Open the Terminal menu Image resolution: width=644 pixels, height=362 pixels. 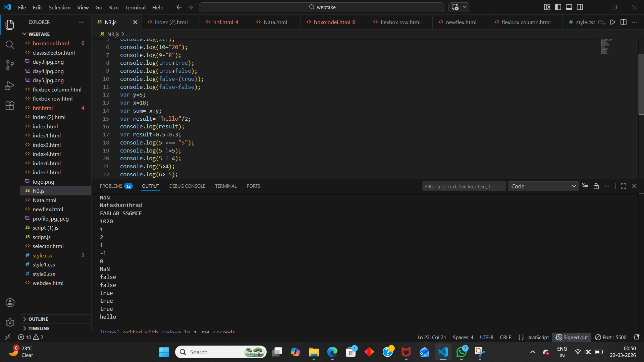(x=135, y=7)
